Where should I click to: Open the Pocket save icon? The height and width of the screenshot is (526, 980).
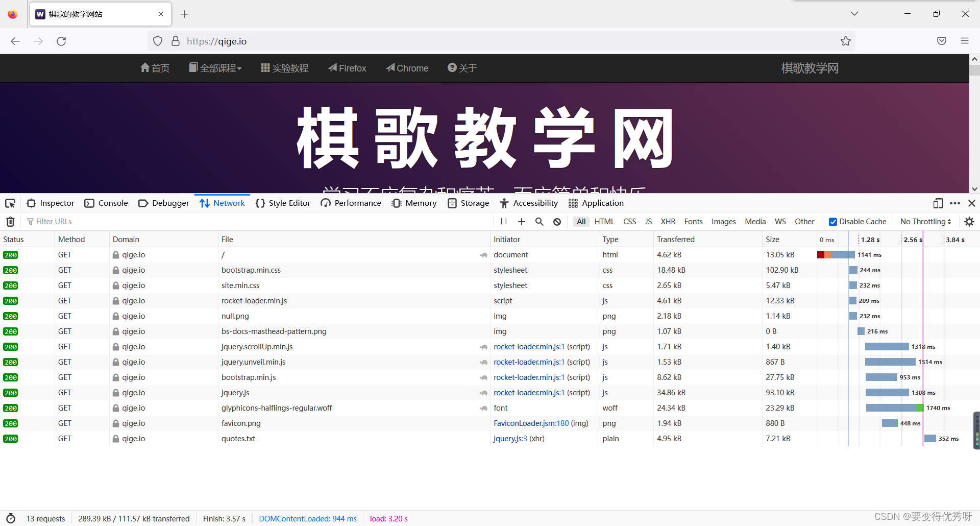coord(942,41)
